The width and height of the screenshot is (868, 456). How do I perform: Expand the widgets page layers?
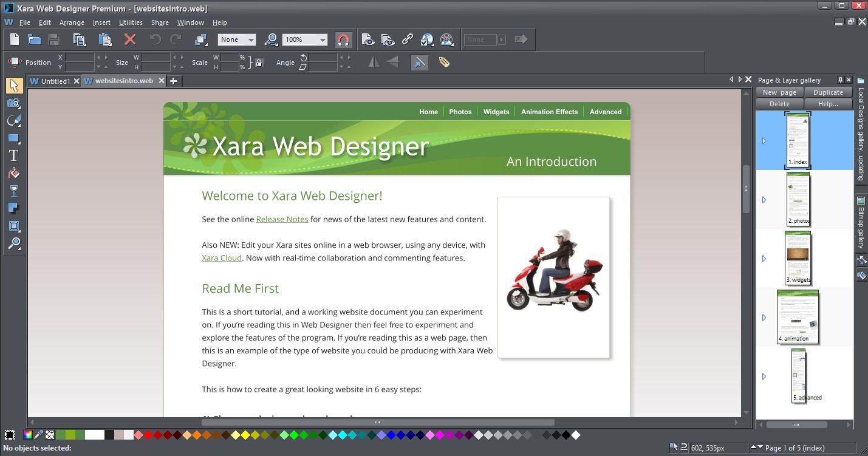click(764, 259)
